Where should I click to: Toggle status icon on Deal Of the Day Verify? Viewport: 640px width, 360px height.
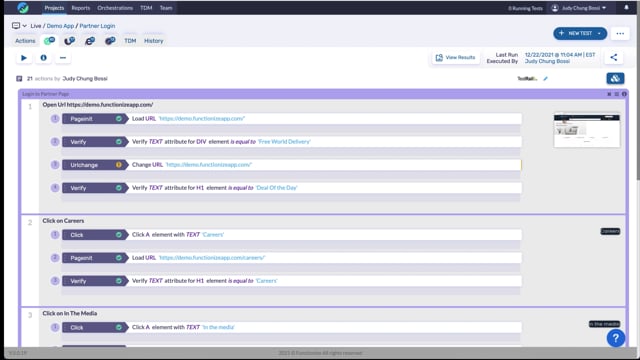(119, 188)
